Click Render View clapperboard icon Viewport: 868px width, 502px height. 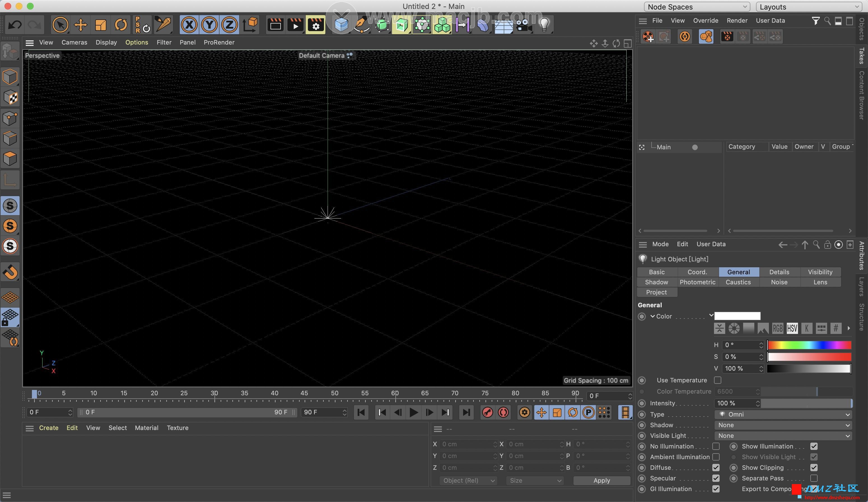click(x=276, y=25)
